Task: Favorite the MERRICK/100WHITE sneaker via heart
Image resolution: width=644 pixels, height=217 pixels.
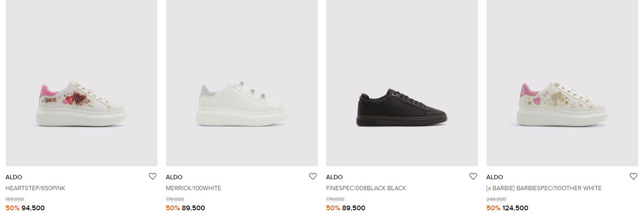Action: 313,176
